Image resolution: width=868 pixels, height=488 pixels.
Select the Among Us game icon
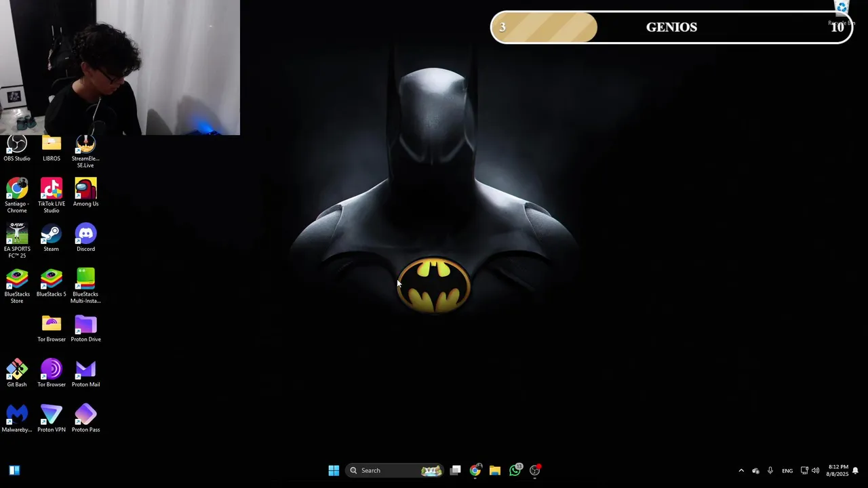85,192
